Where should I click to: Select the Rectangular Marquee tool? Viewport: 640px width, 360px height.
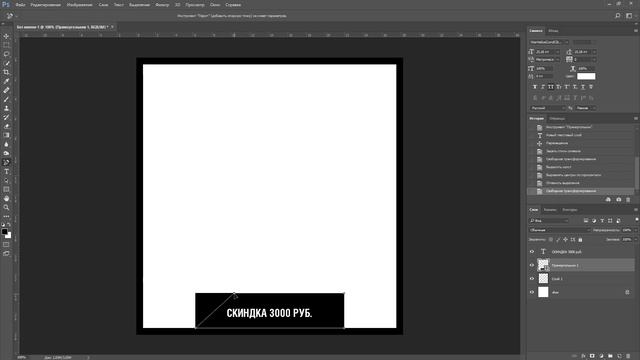pos(6,45)
